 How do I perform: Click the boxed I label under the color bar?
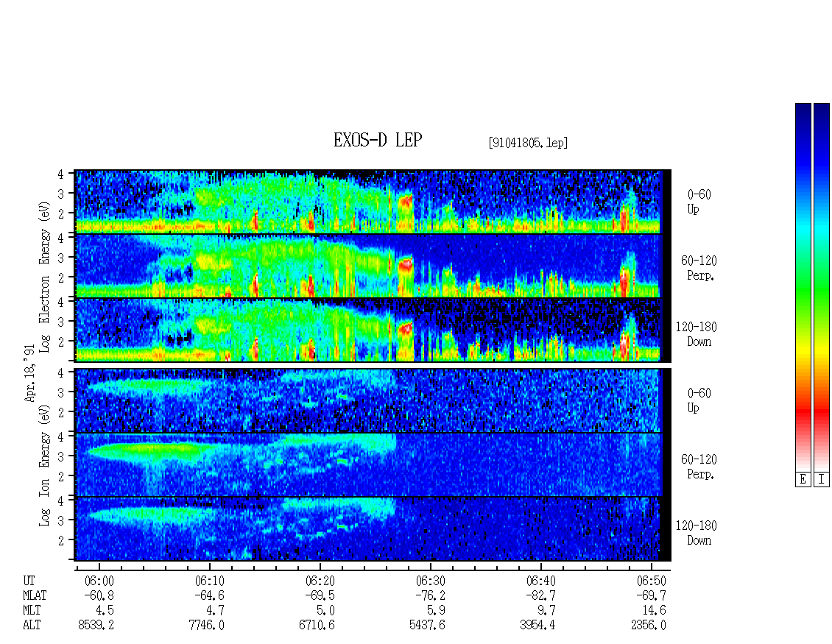coord(822,480)
